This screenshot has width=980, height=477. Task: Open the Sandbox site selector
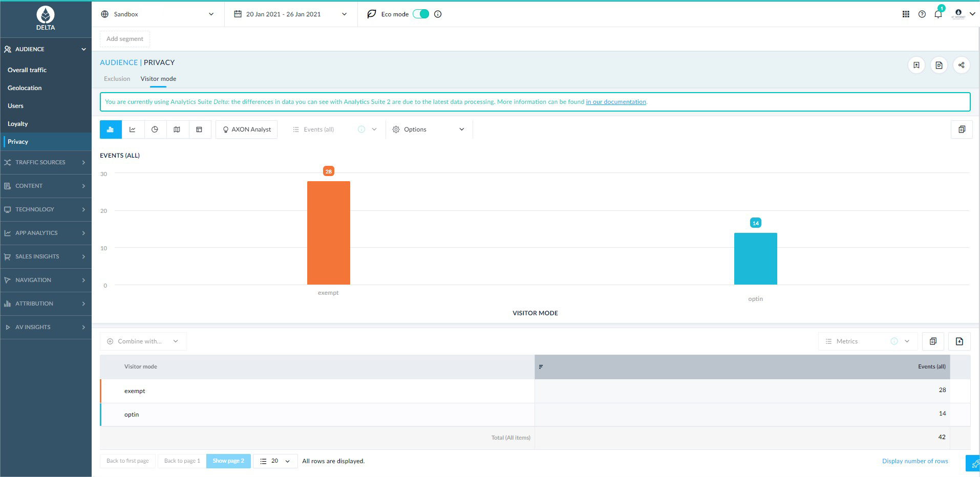click(x=158, y=14)
